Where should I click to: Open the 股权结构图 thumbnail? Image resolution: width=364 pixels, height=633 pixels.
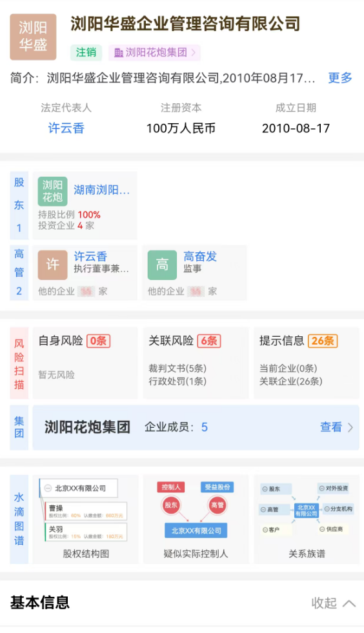pyautogui.click(x=86, y=519)
